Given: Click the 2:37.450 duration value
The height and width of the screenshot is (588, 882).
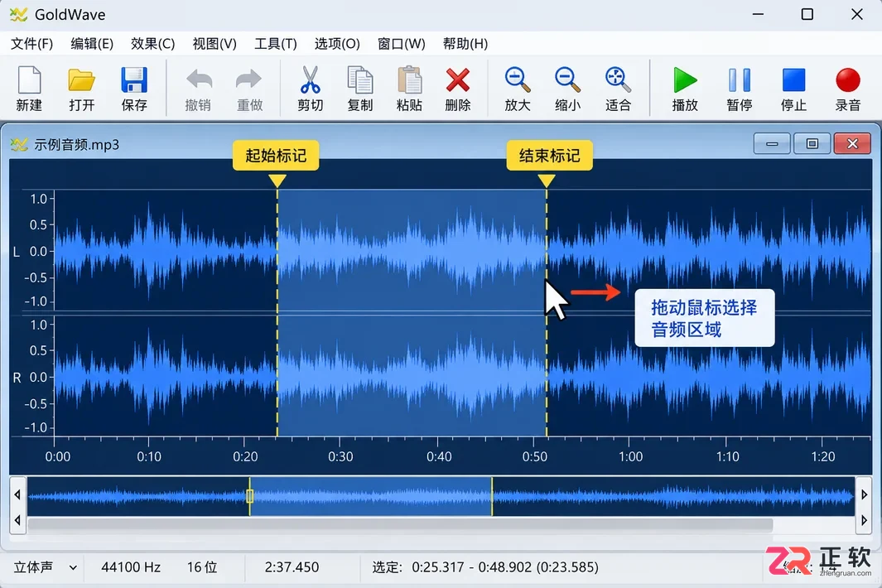Looking at the screenshot, I should coord(292,567).
